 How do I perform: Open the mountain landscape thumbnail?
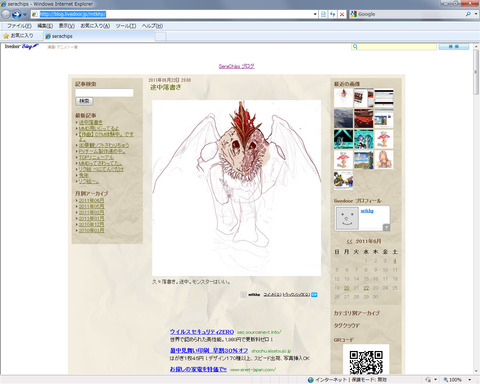click(343, 118)
